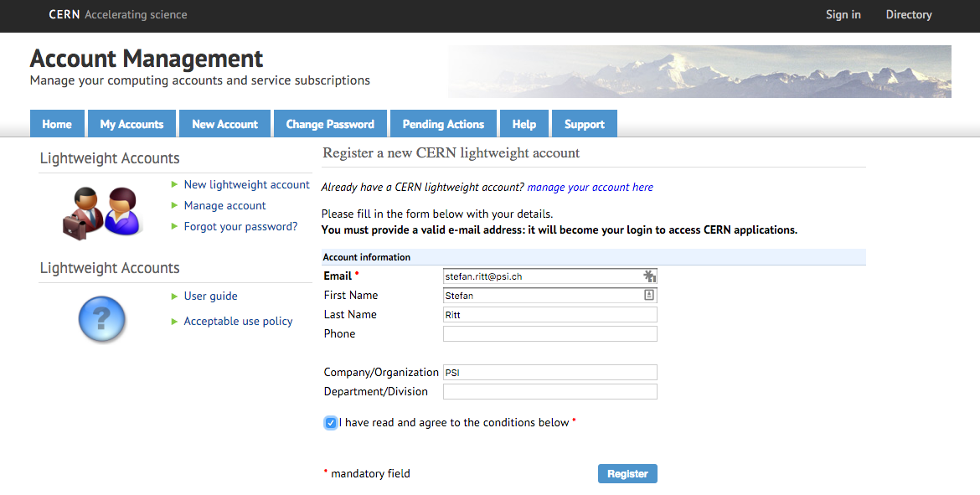
Task: Go to the Change Password tab
Action: (x=330, y=124)
